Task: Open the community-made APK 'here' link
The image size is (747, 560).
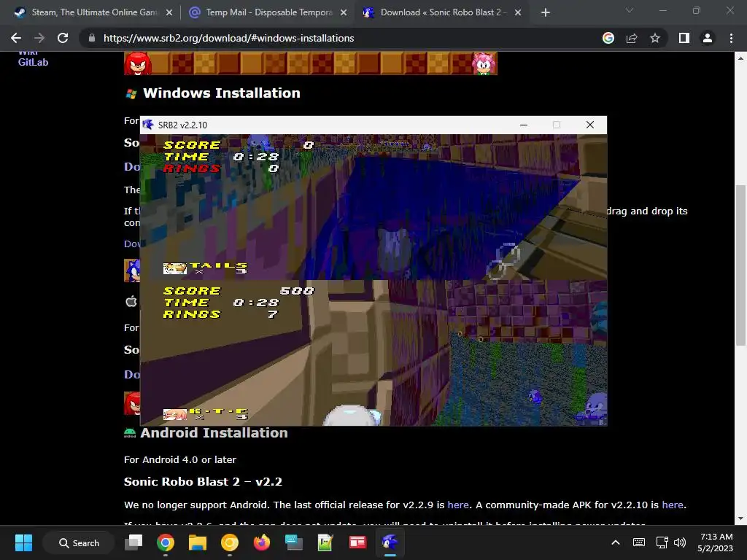Action: pyautogui.click(x=672, y=505)
